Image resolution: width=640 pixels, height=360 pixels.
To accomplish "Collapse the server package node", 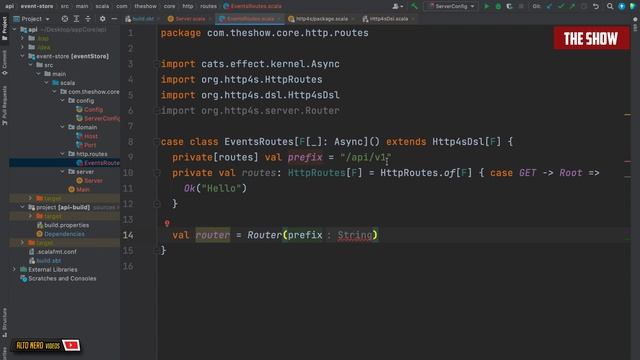I will [62, 172].
